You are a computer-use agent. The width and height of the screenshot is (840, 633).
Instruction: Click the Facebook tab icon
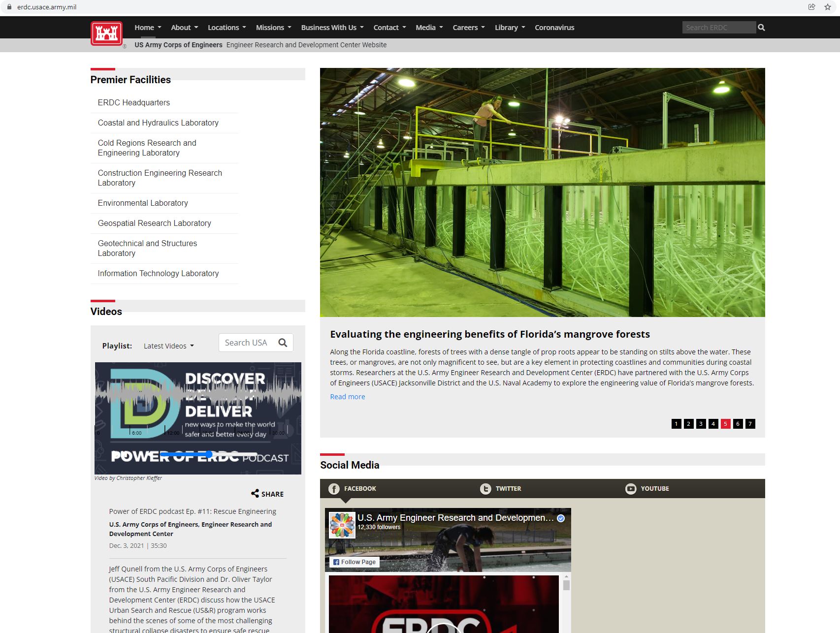pyautogui.click(x=334, y=489)
